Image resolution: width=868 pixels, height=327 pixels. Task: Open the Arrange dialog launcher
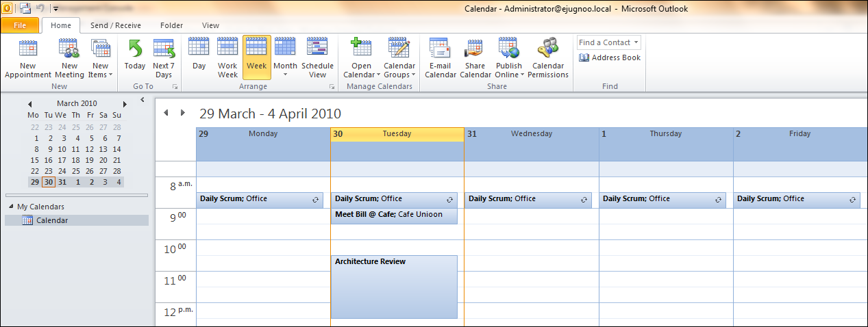pyautogui.click(x=332, y=87)
